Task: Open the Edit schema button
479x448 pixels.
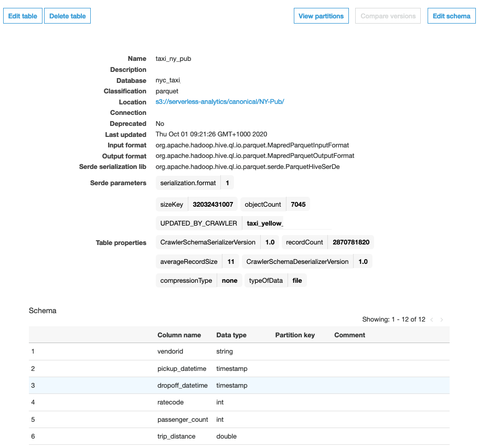Action: 452,16
